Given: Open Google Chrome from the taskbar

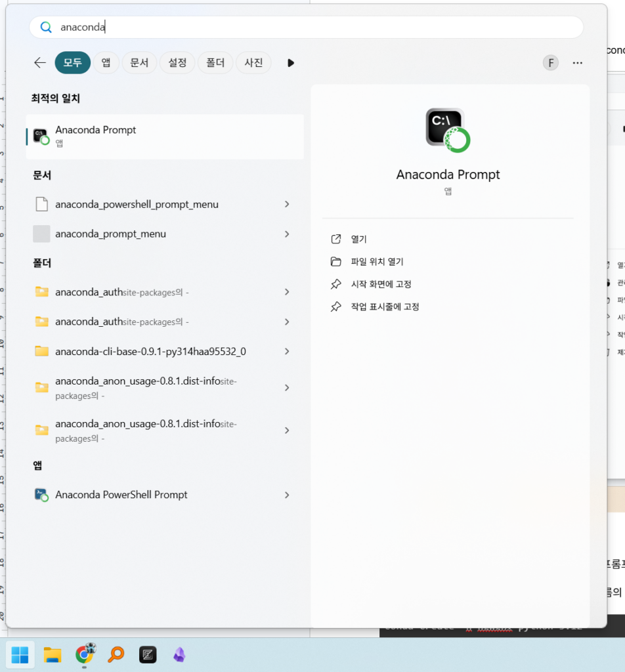Looking at the screenshot, I should pos(85,655).
